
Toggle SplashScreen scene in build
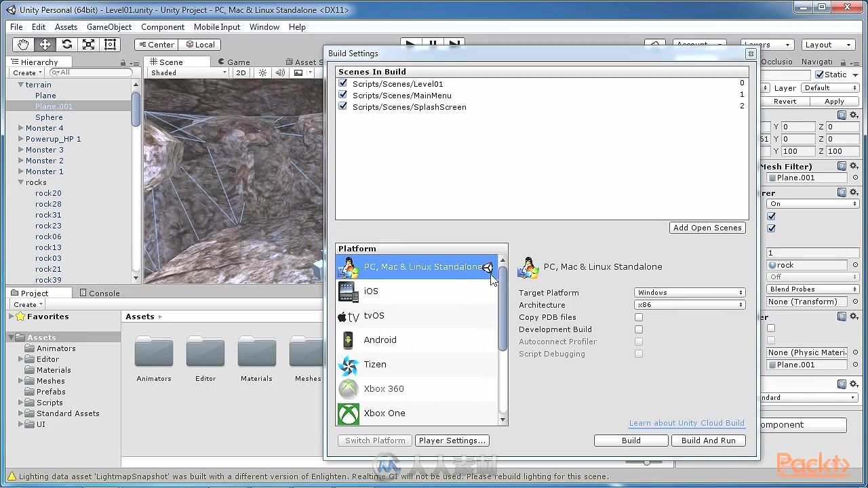pyautogui.click(x=342, y=106)
